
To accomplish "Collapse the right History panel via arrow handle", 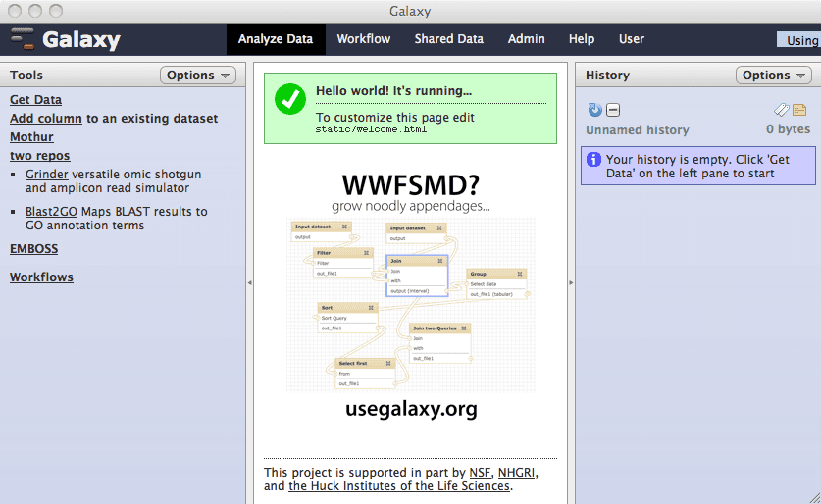I will click(572, 282).
